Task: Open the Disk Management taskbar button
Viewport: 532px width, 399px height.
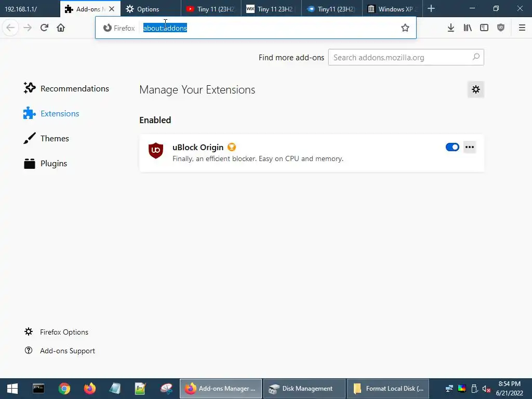Action: [x=304, y=389]
